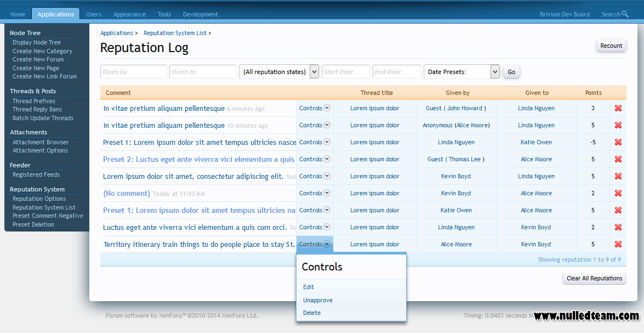644x333 pixels.
Task: Open the Tools tab
Action: (x=164, y=14)
